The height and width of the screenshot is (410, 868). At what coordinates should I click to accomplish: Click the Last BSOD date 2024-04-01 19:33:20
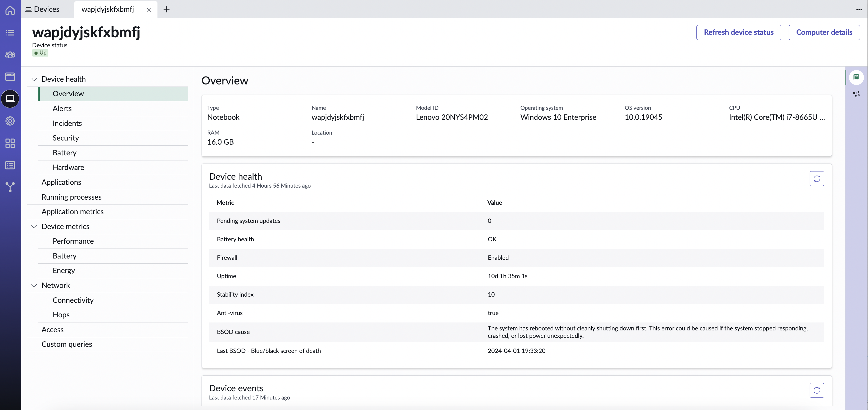coord(516,351)
